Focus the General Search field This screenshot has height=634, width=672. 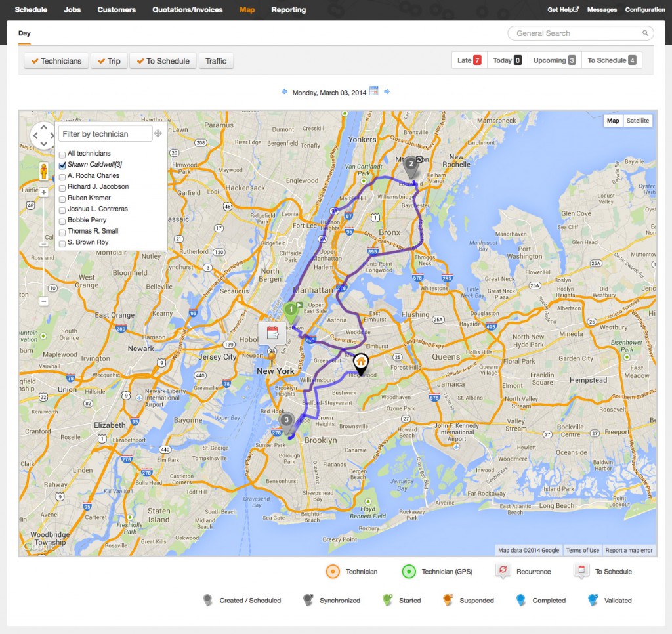click(581, 33)
